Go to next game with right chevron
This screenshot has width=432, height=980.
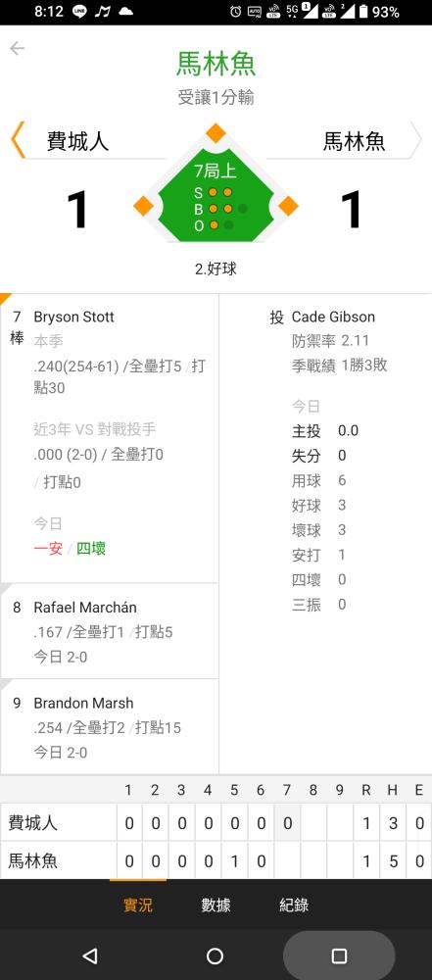click(x=415, y=139)
